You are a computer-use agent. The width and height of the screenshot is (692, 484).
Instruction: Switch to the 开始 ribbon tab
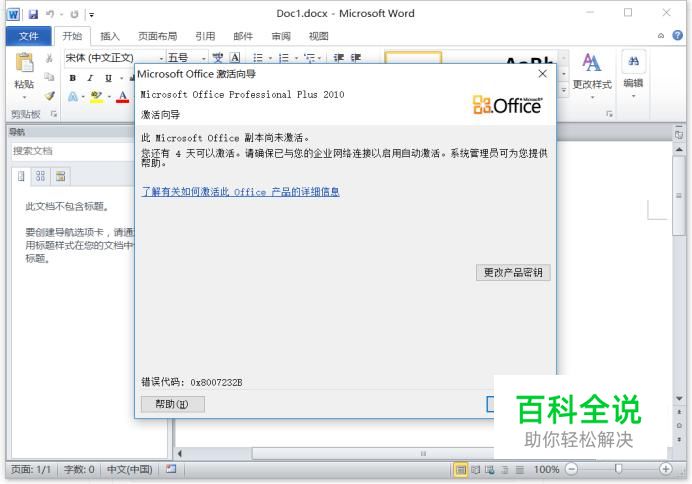click(x=72, y=36)
